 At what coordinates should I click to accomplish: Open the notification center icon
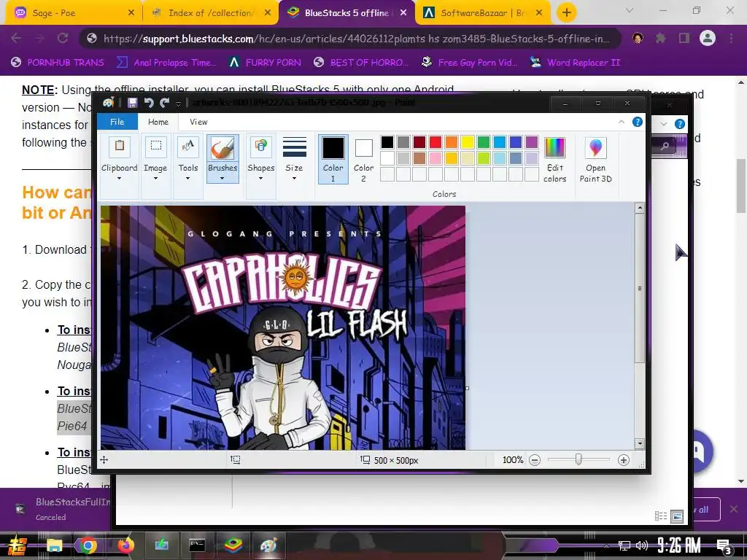click(724, 546)
